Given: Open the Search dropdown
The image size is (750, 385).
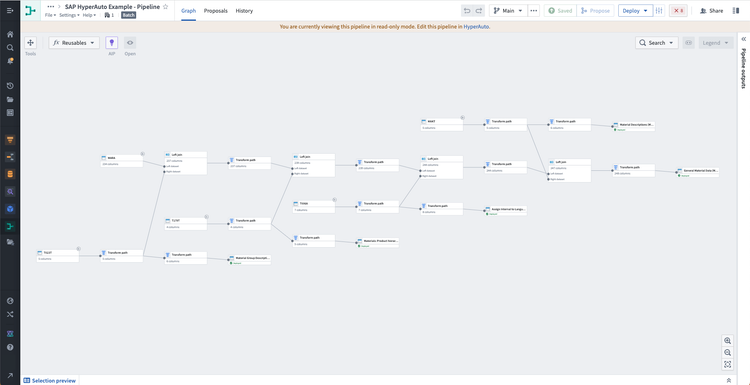Looking at the screenshot, I should click(657, 43).
